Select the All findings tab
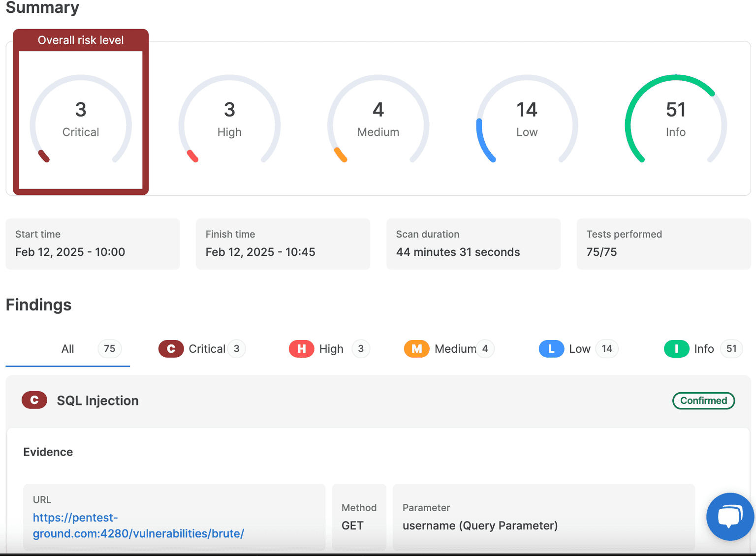Screen dimensions: 756x556 click(x=68, y=349)
